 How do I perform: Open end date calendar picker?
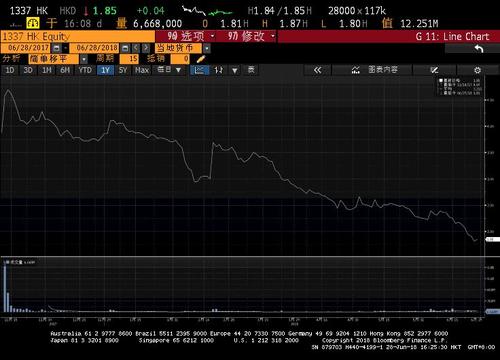pos(125,48)
